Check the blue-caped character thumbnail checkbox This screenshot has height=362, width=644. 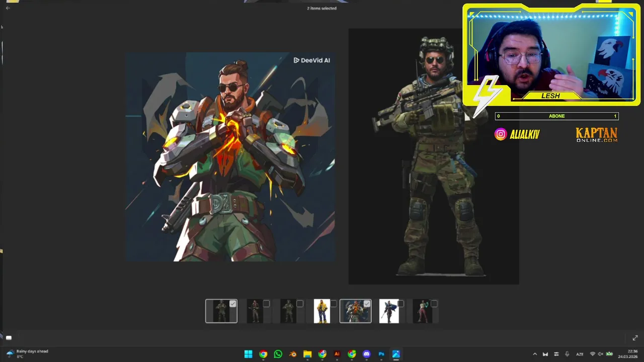click(x=400, y=304)
